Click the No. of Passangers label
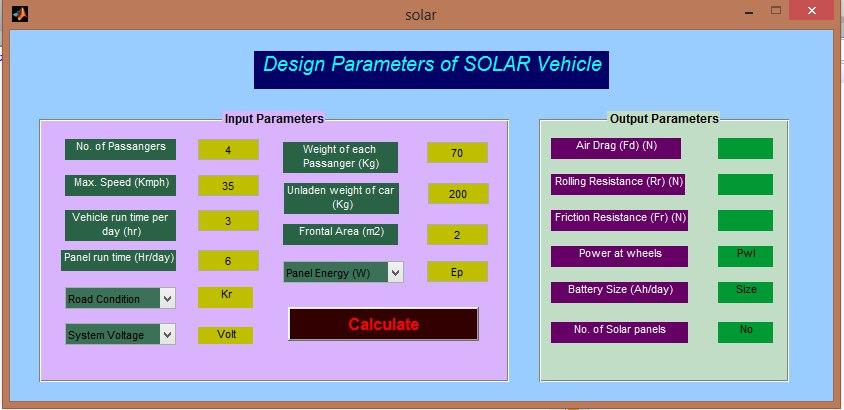 pyautogui.click(x=121, y=150)
